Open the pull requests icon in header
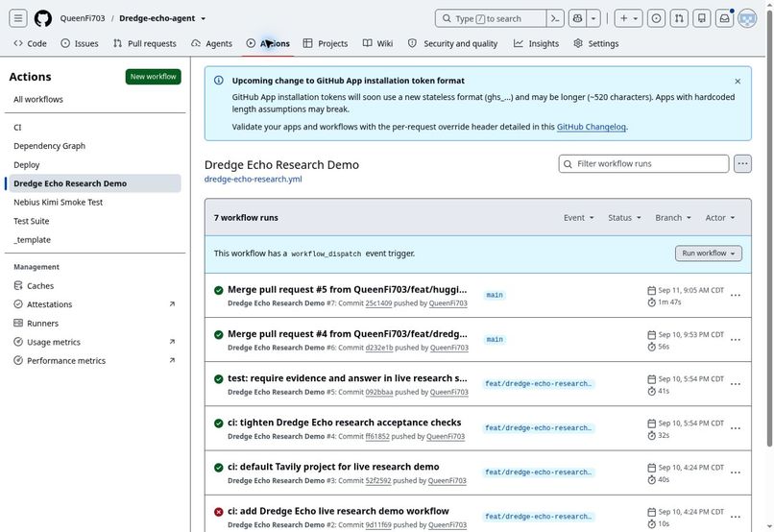774x532 pixels. [x=679, y=18]
